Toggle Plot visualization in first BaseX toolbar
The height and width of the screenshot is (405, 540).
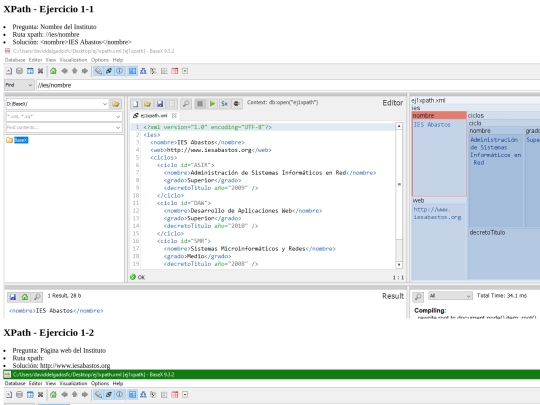point(164,71)
